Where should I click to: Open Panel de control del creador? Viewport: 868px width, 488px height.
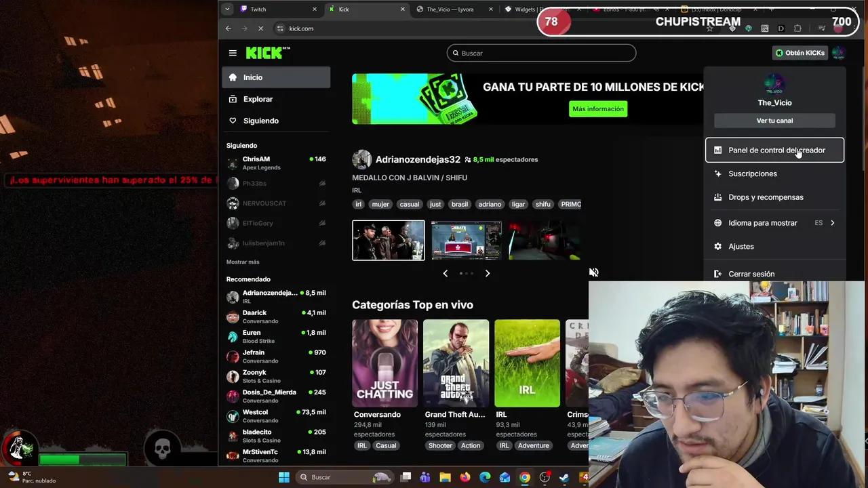tap(774, 150)
